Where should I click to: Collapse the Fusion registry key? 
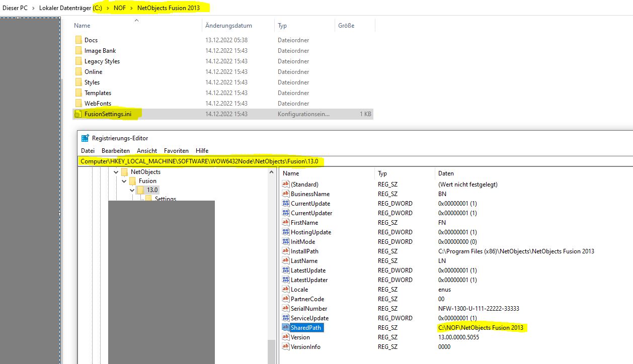point(124,181)
